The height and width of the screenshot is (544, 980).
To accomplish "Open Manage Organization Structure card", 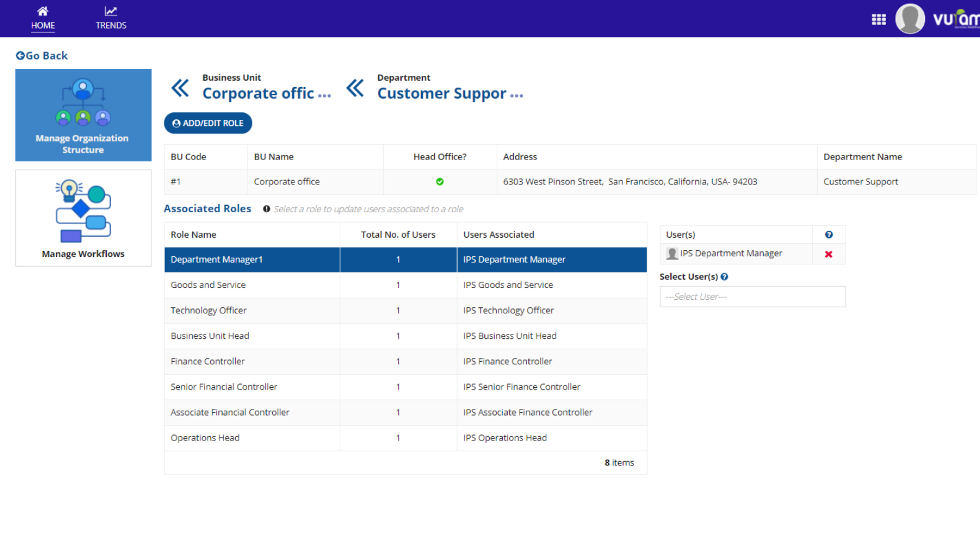I will tap(83, 115).
